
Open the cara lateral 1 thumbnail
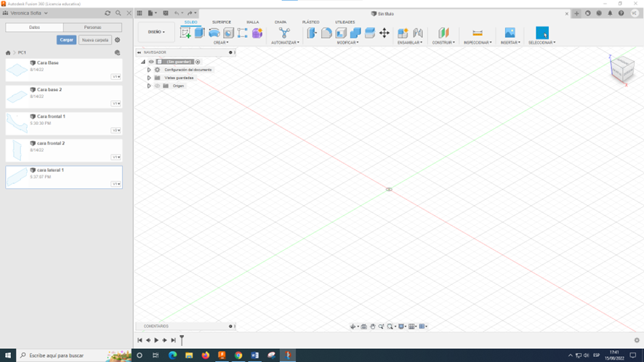click(17, 177)
